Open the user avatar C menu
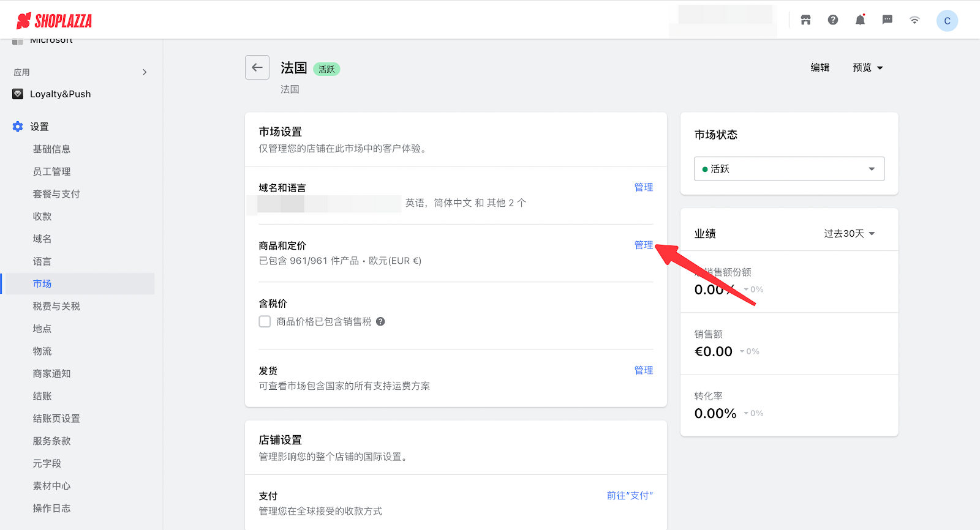 (x=946, y=21)
